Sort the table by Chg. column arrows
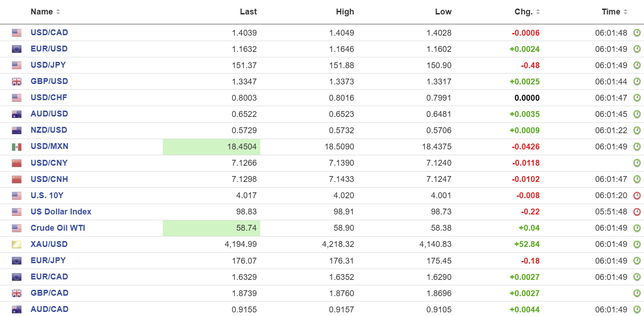 (538, 12)
